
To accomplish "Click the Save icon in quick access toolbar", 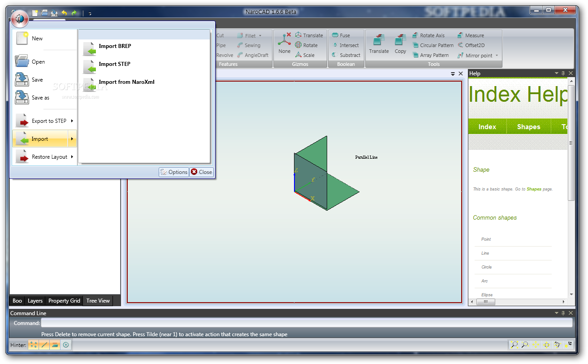I will click(54, 13).
